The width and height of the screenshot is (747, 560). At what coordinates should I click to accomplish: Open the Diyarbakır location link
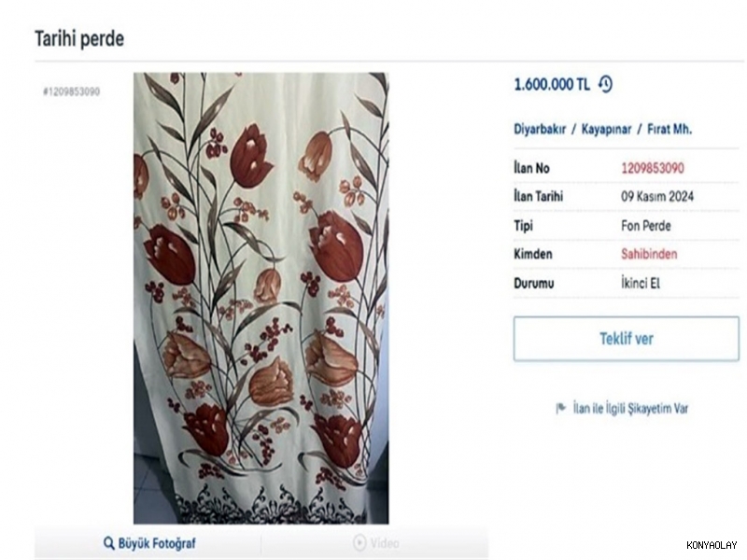540,129
